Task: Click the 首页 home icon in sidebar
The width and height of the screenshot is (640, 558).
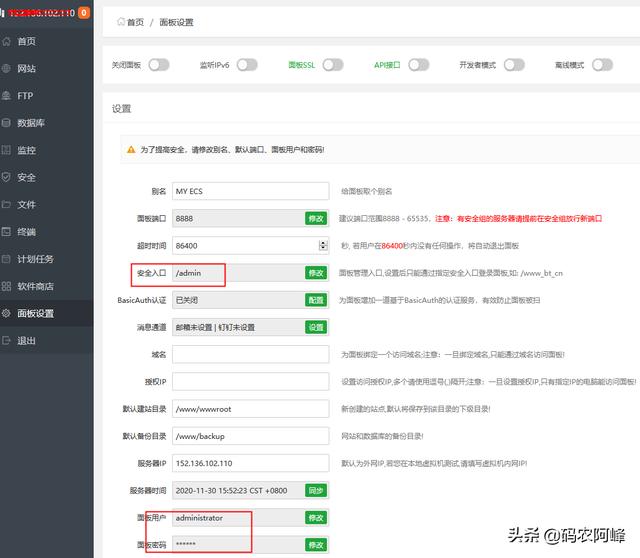Action: 6,41
